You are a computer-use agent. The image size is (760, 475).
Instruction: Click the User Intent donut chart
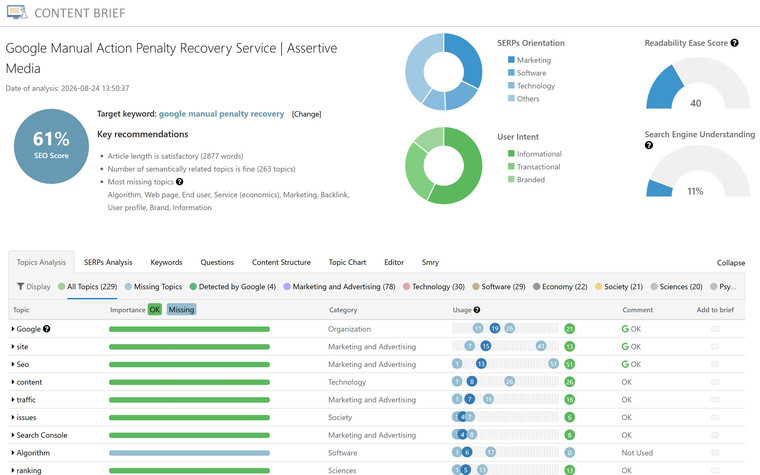tap(443, 166)
